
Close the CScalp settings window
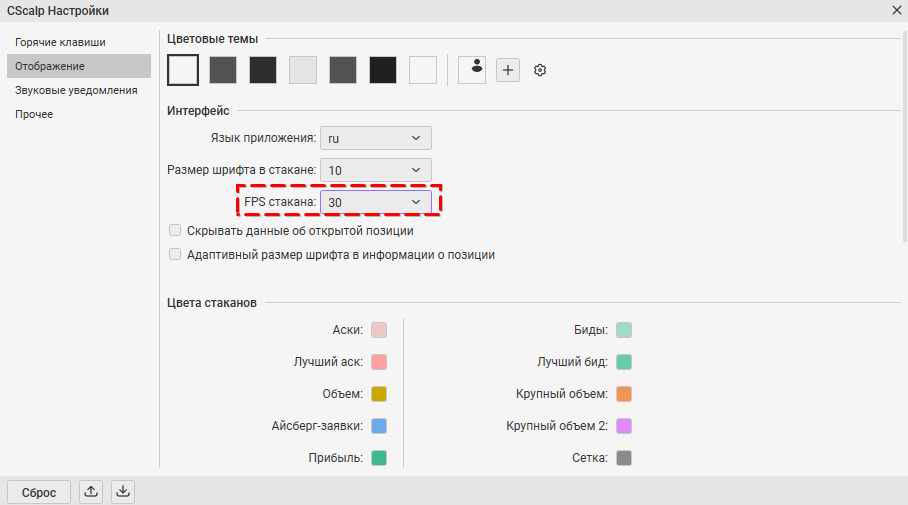[896, 11]
